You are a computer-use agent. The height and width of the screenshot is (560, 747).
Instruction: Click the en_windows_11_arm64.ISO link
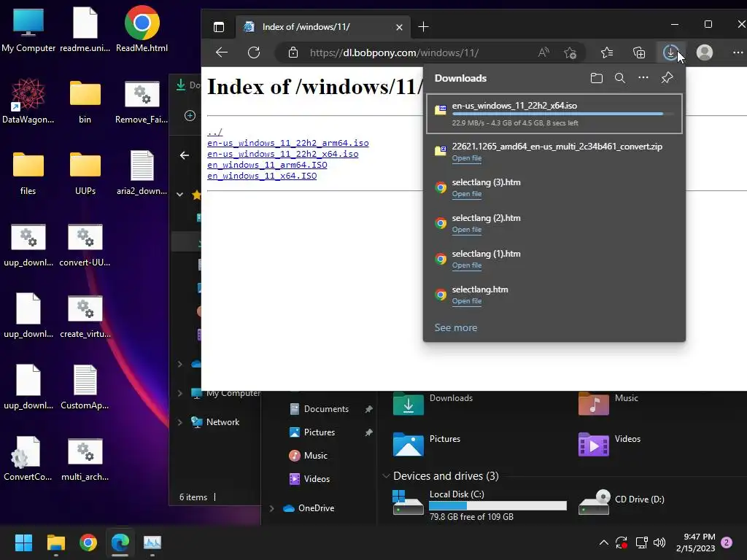[x=267, y=165]
